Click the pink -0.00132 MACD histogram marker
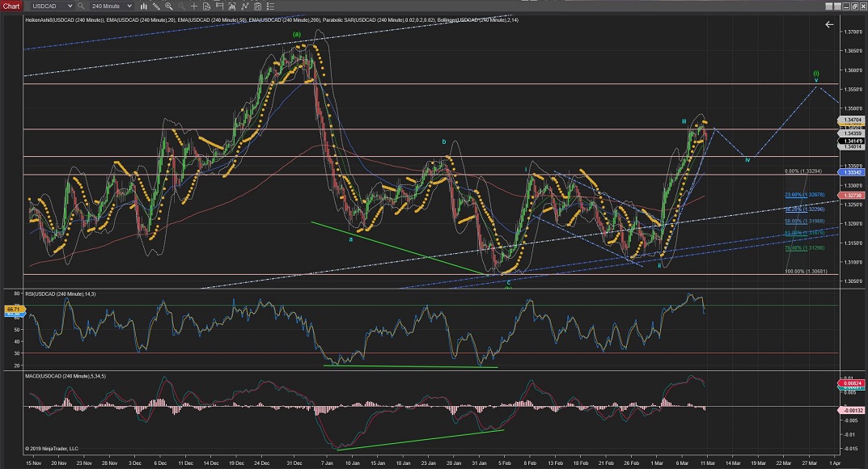The image size is (868, 469). point(852,411)
